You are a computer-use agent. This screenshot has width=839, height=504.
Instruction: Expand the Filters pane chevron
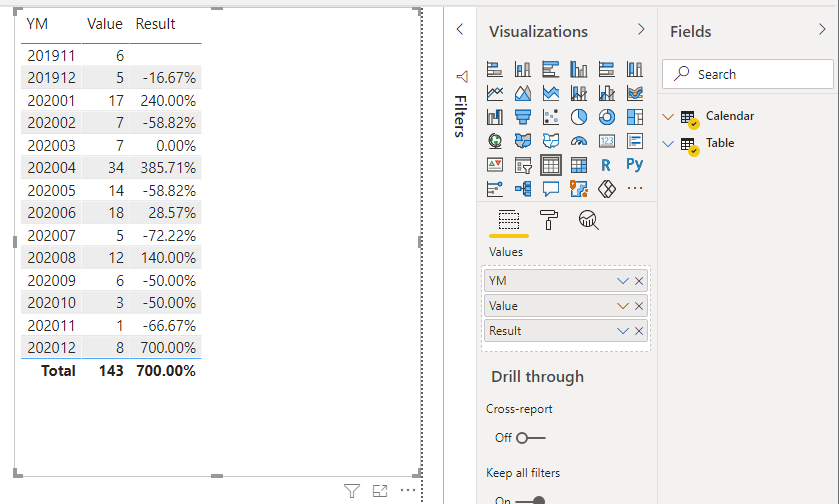(460, 29)
